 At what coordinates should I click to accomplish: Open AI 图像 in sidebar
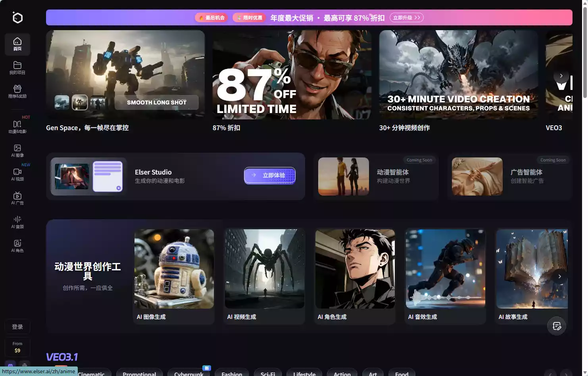17,151
